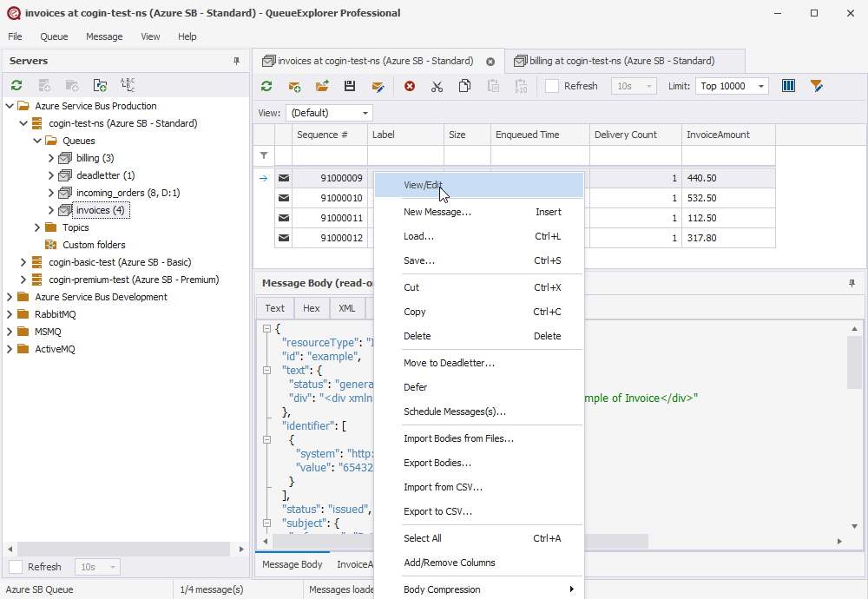Sort by Sequence # column header
Screen dimensions: 868x599
pyautogui.click(x=329, y=135)
